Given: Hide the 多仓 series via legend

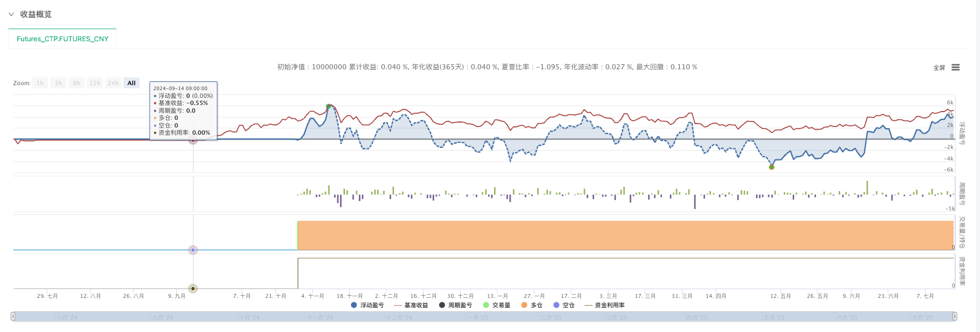Looking at the screenshot, I should [532, 305].
